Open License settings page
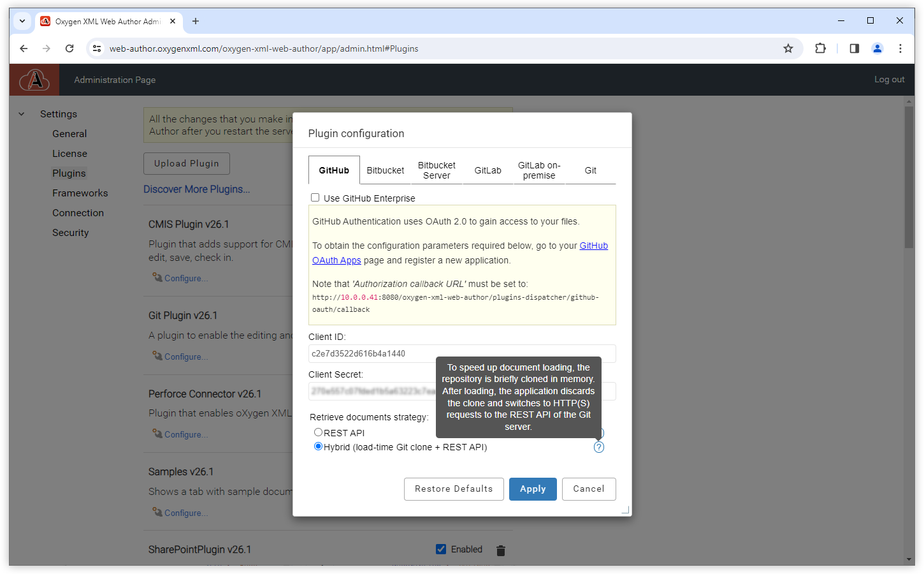This screenshot has height=574, width=924. tap(69, 154)
